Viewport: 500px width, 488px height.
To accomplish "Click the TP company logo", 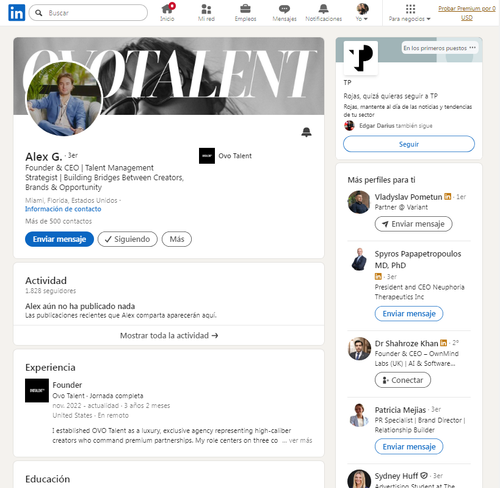I will (361, 57).
